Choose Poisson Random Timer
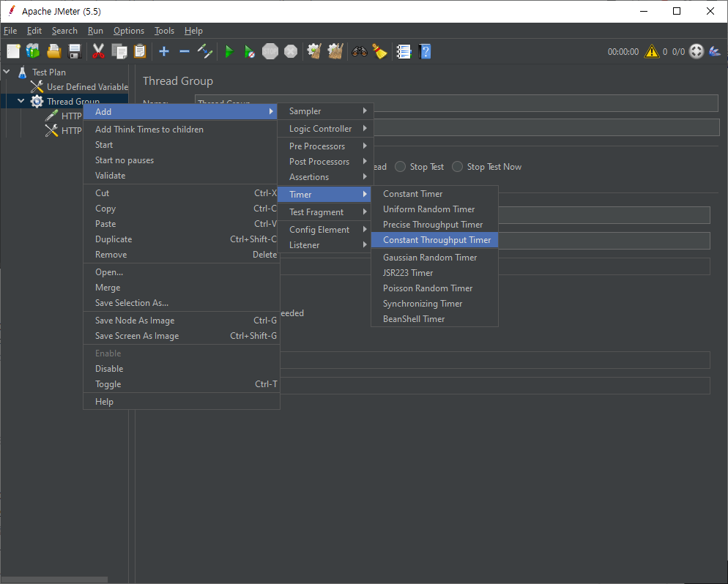Image resolution: width=728 pixels, height=584 pixels. (434, 288)
